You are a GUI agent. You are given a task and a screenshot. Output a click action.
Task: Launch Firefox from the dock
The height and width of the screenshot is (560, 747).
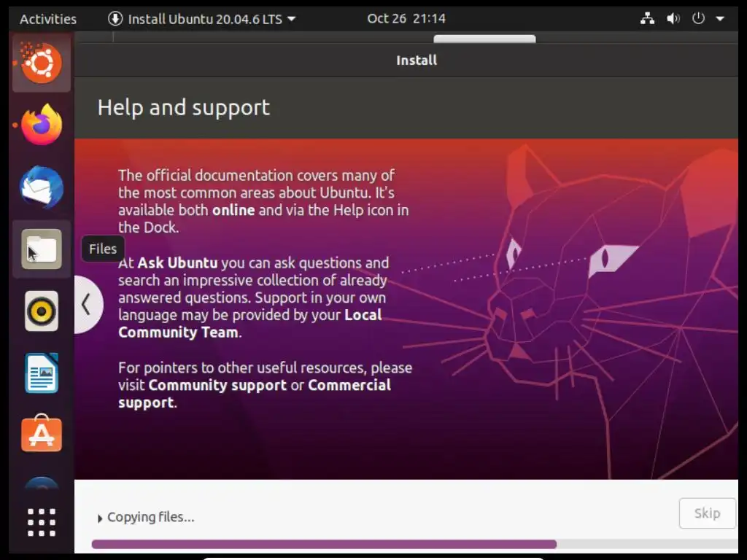click(42, 125)
